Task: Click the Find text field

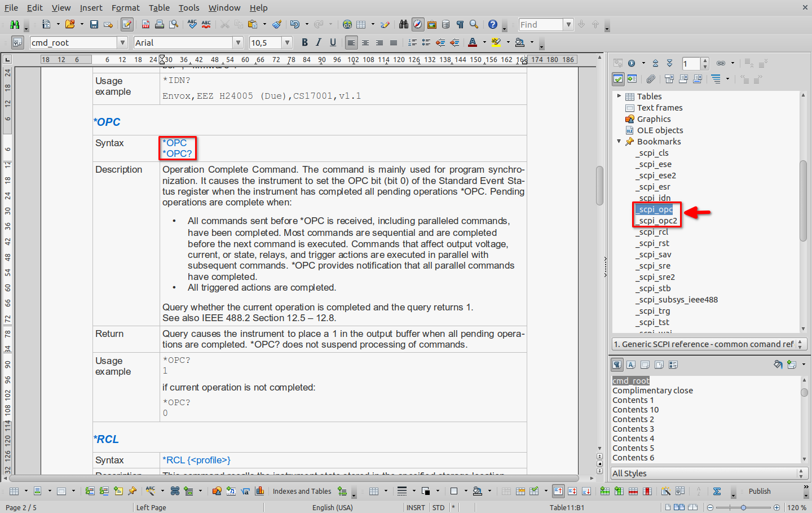Action: (x=541, y=24)
